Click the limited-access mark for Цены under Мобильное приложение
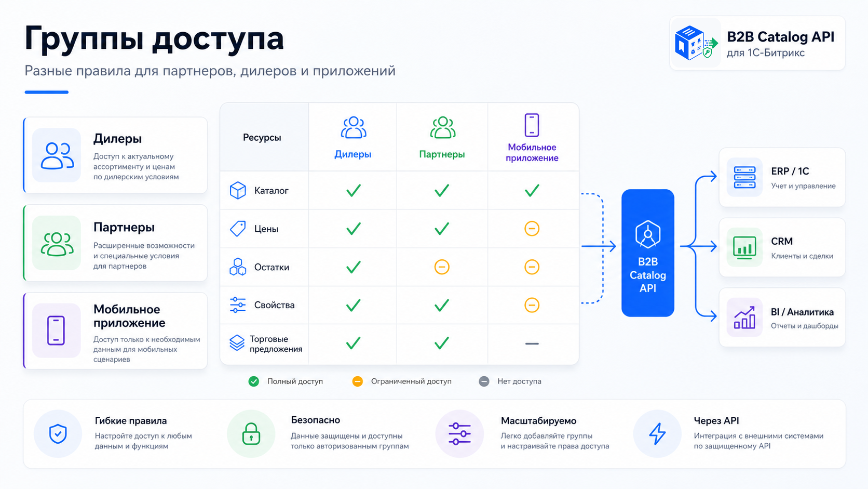The height and width of the screenshot is (489, 868). (532, 229)
